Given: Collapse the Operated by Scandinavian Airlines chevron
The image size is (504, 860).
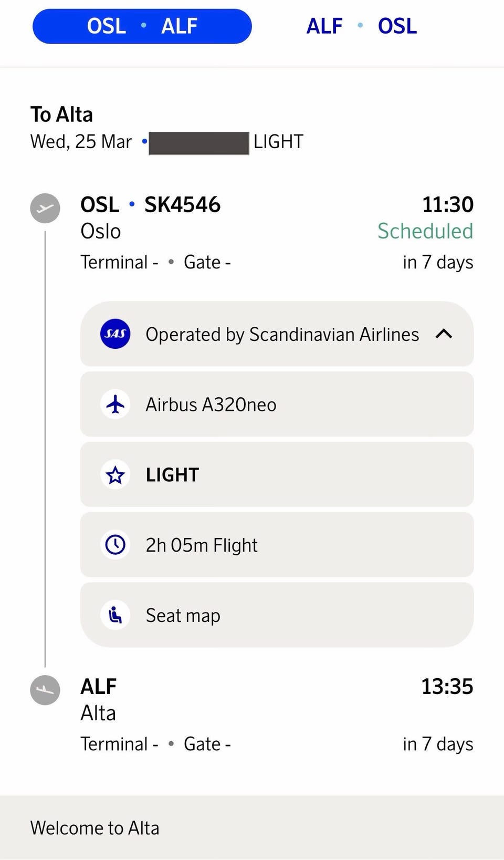Looking at the screenshot, I should (444, 334).
